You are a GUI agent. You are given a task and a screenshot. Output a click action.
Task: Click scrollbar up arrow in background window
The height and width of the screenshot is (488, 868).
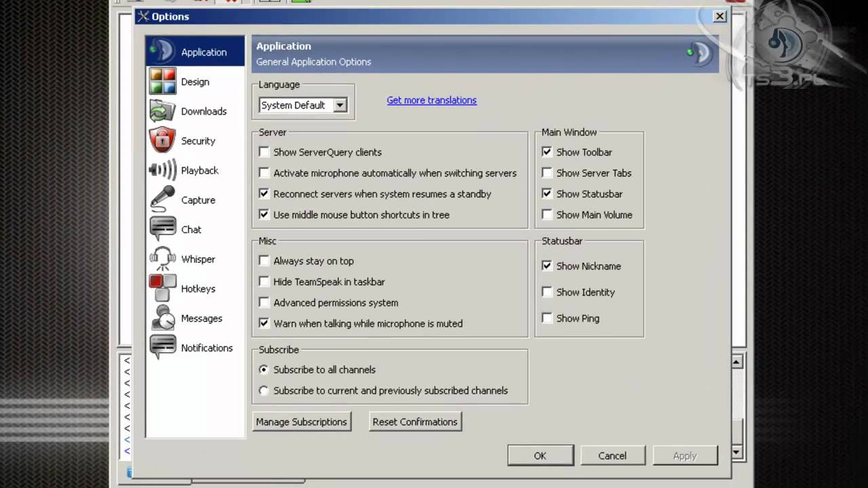click(x=738, y=362)
